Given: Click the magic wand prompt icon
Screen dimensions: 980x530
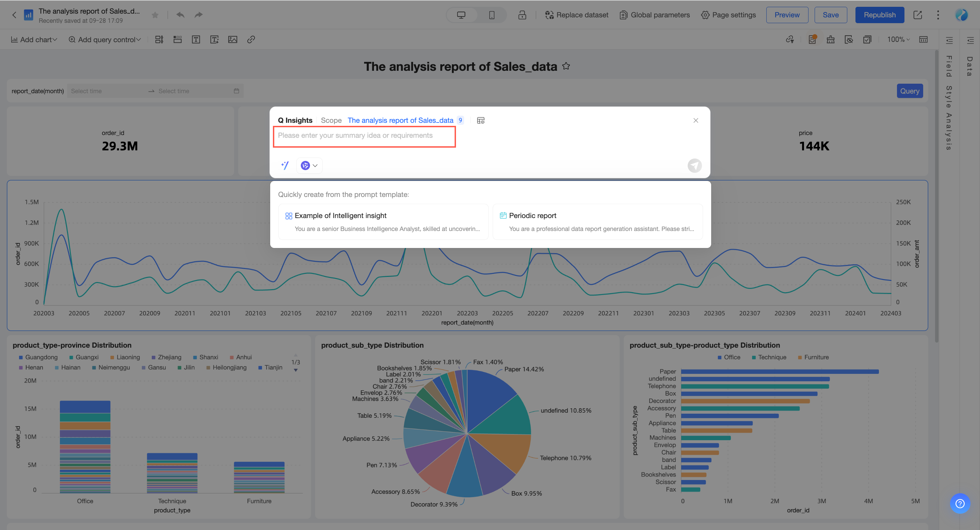Looking at the screenshot, I should pos(284,165).
